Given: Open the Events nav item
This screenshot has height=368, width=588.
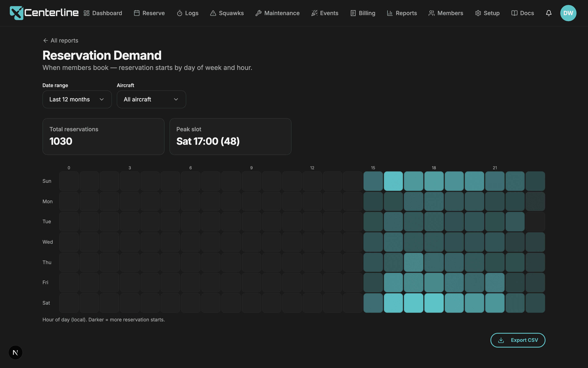Looking at the screenshot, I should point(325,13).
